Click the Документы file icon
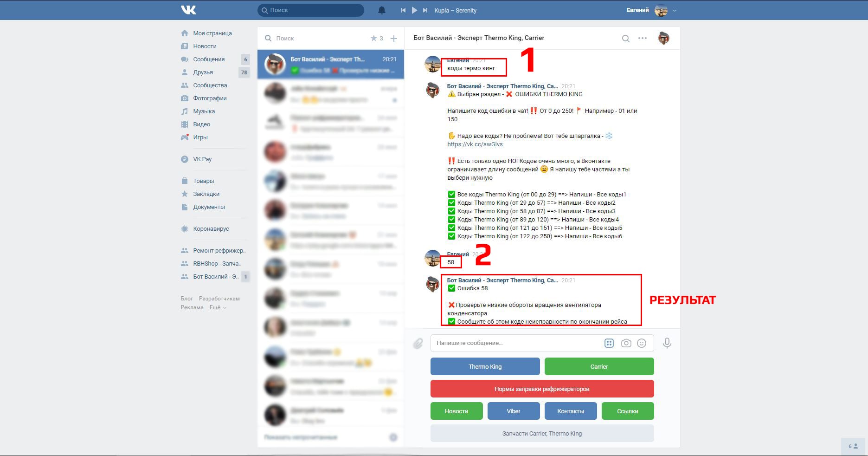The width and height of the screenshot is (868, 456). click(x=185, y=207)
